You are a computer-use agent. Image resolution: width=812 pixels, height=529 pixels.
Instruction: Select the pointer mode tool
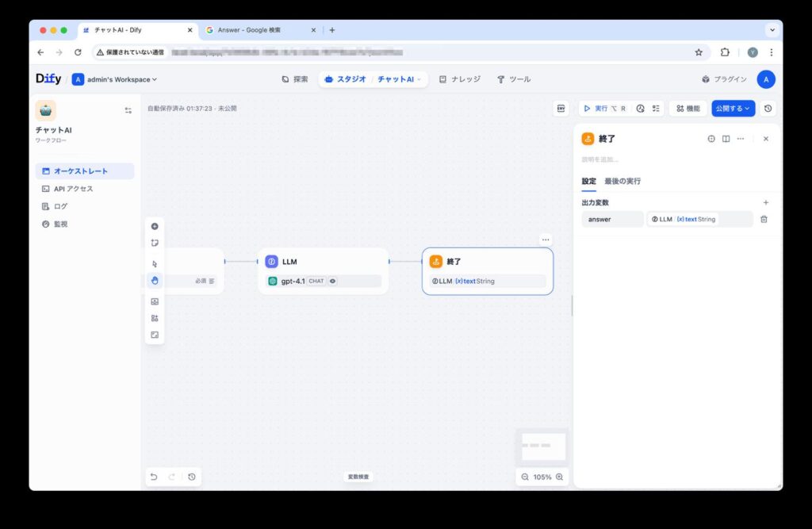coord(155,264)
